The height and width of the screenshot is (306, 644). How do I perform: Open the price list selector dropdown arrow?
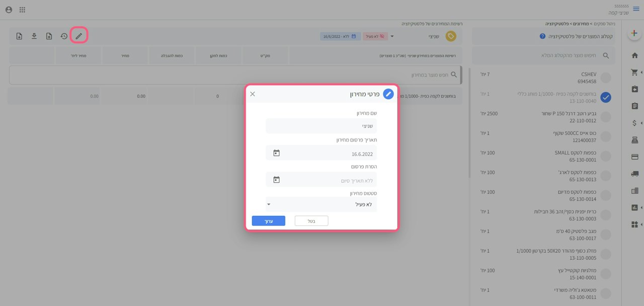pos(392,36)
